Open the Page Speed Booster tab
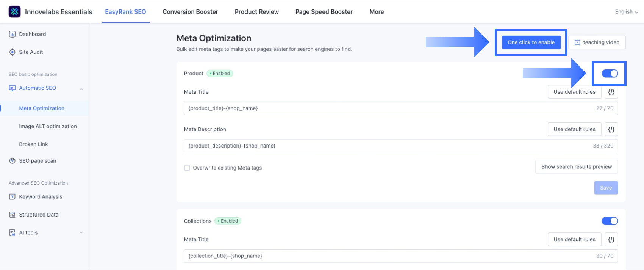 coord(324,12)
